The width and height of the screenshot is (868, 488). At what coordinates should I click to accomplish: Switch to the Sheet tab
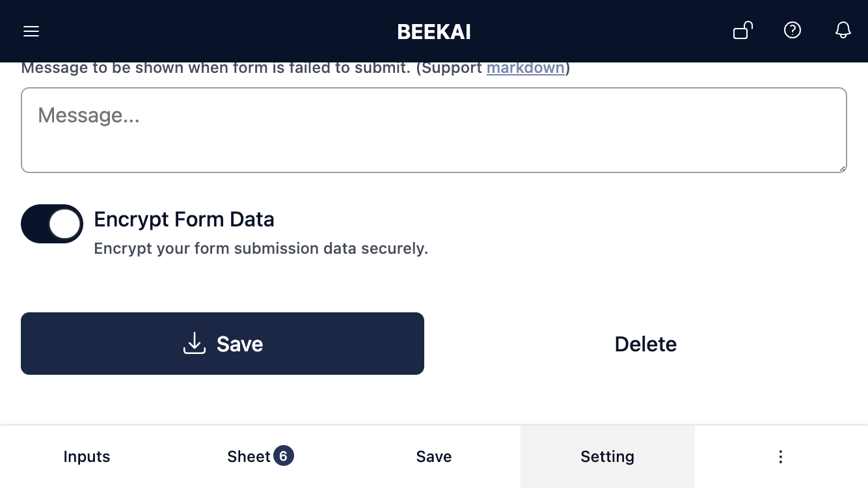pyautogui.click(x=260, y=457)
